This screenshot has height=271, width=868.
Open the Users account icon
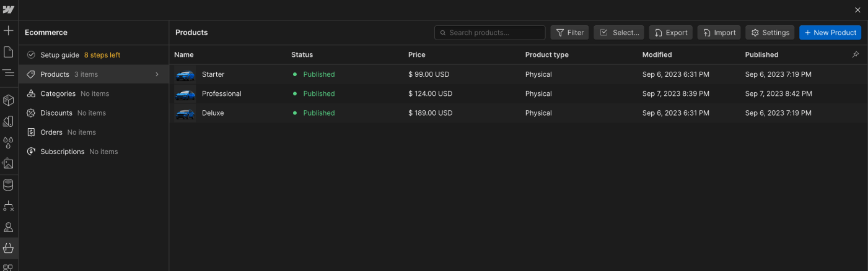(x=9, y=227)
